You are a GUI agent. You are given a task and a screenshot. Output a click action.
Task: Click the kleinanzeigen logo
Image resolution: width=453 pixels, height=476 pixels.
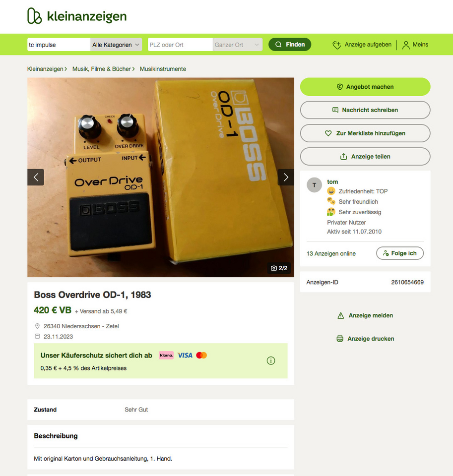(76, 16)
